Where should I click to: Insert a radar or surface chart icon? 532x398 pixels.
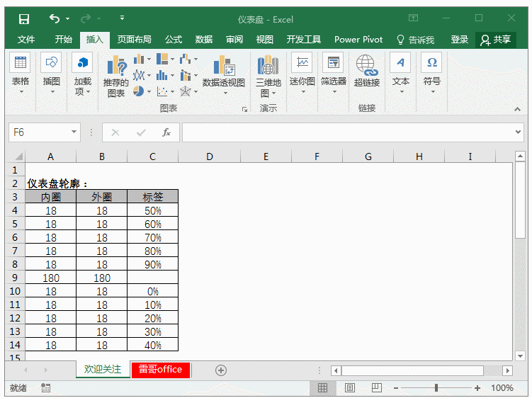(186, 91)
